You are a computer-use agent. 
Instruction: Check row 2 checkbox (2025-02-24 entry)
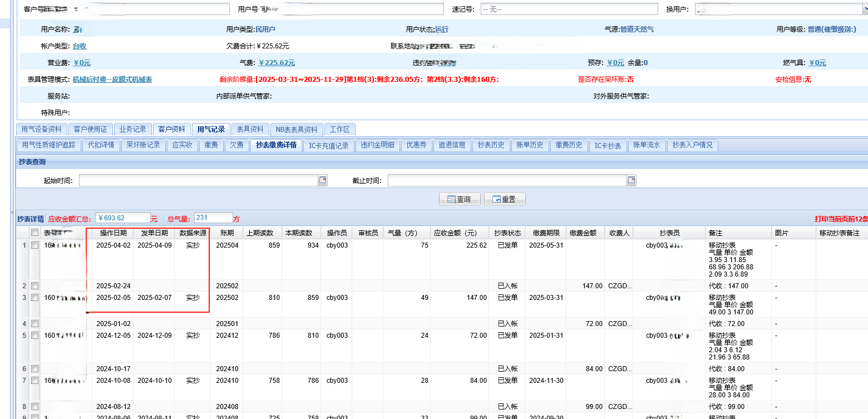pos(35,285)
